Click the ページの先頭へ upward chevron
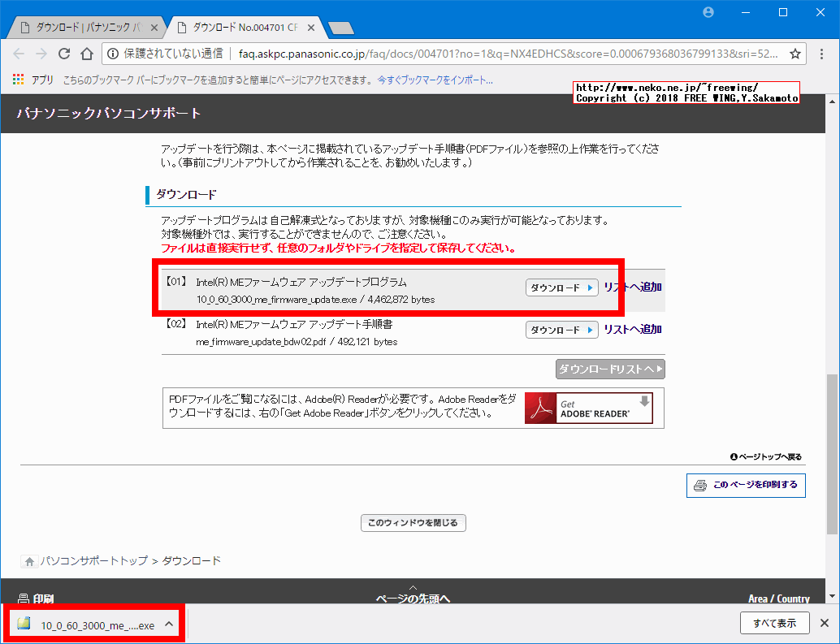This screenshot has height=644, width=840. pos(413,587)
